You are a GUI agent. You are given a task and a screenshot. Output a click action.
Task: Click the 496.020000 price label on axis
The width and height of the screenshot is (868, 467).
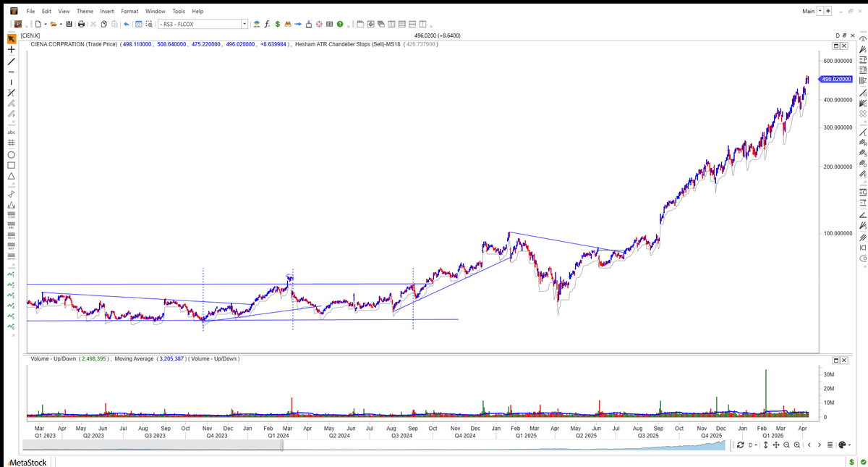[x=836, y=79]
